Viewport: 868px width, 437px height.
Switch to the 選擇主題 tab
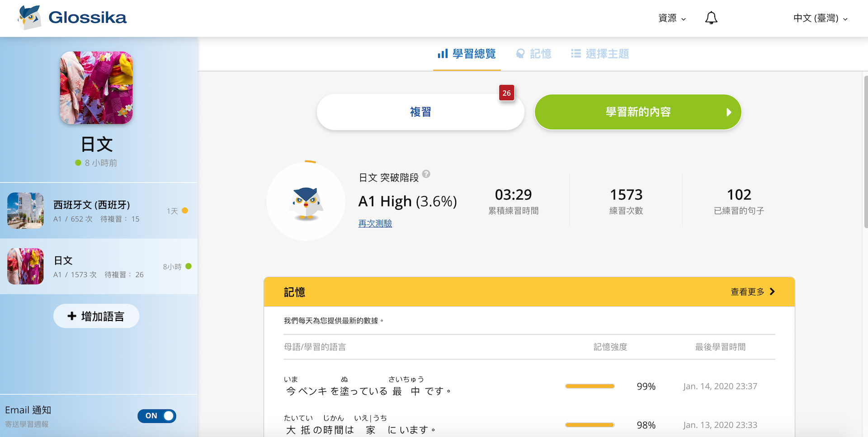(x=600, y=54)
